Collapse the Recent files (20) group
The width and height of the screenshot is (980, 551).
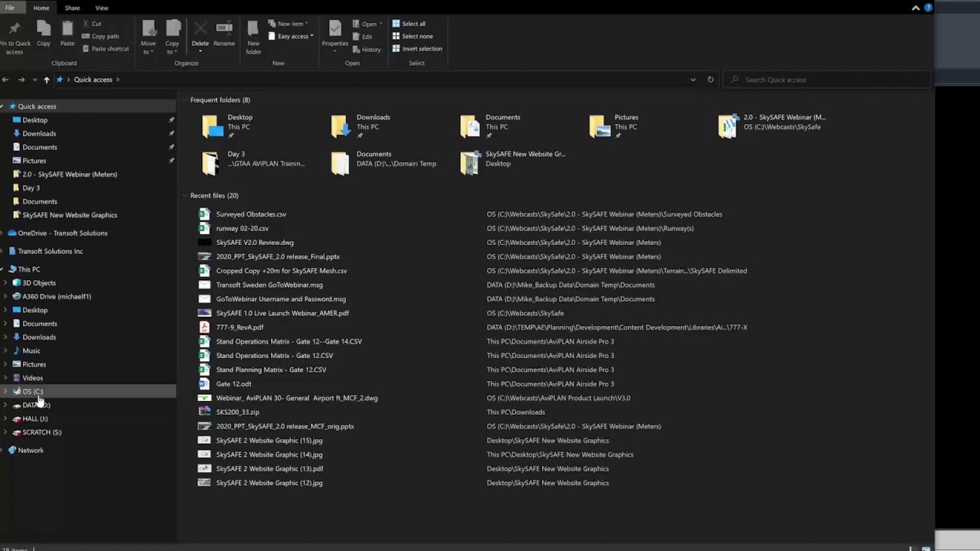click(185, 196)
